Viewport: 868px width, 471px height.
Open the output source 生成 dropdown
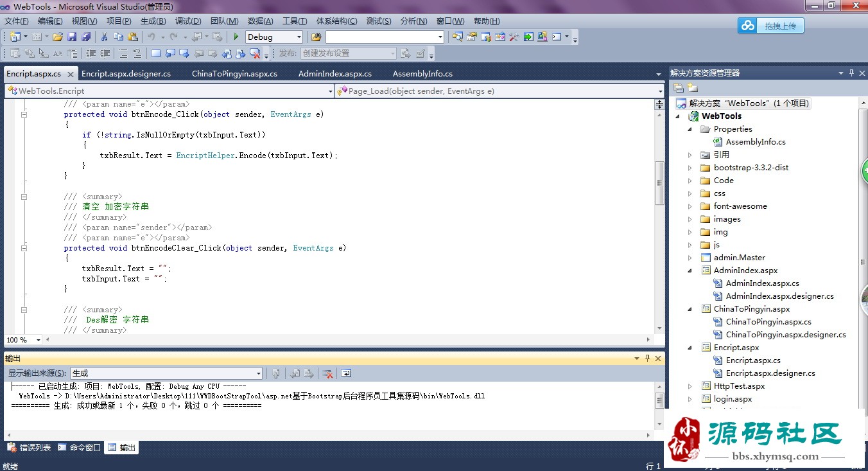(x=259, y=373)
